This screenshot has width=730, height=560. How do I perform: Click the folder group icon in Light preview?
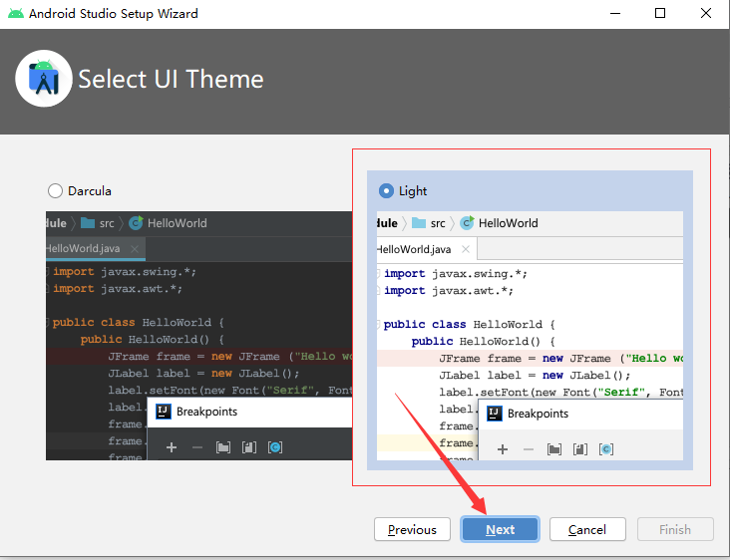554,449
